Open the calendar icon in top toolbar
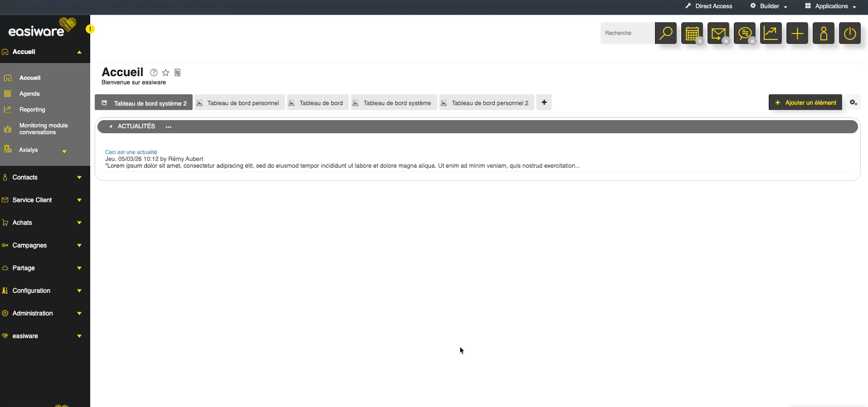Viewport: 868px width, 407px height. pyautogui.click(x=692, y=33)
